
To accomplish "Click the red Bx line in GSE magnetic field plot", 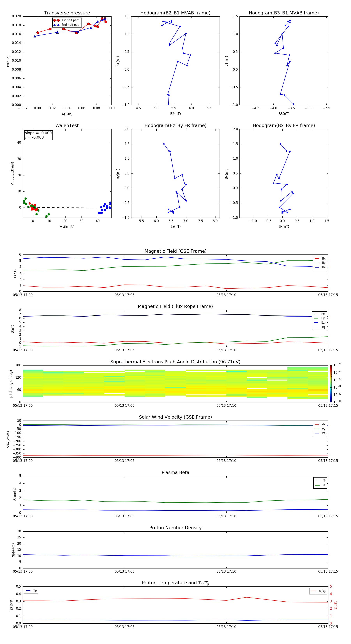I will (175, 287).
